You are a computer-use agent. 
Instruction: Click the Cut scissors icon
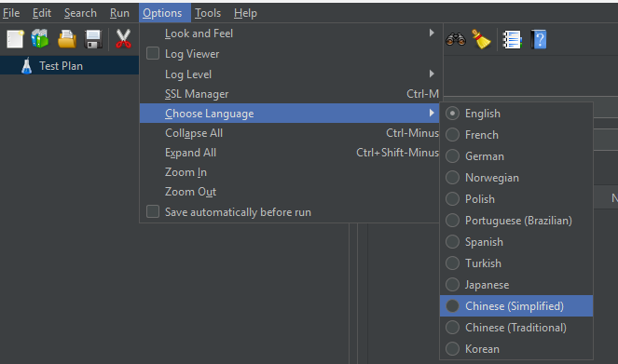[123, 39]
